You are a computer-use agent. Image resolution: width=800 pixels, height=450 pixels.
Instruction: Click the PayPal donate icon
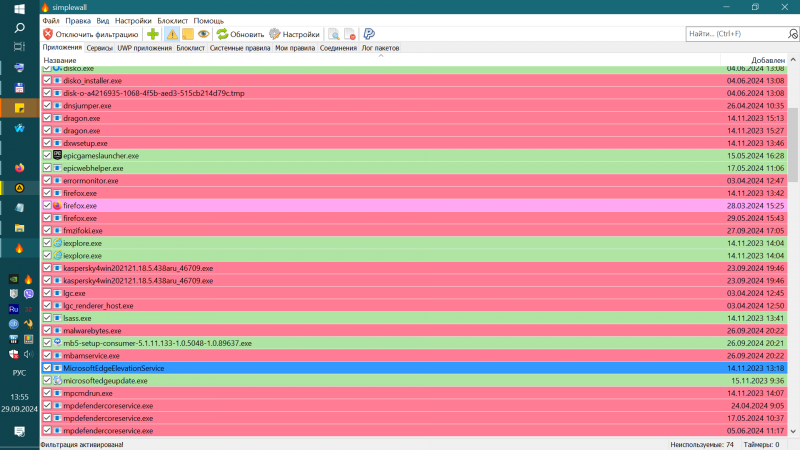coord(369,34)
